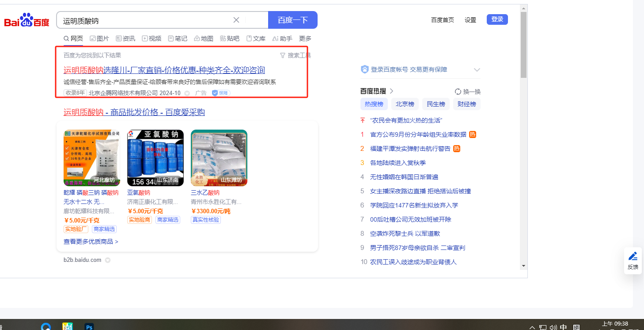Screen dimensions: 644x330
Task: Select the 民生榜 tab
Action: [x=436, y=104]
